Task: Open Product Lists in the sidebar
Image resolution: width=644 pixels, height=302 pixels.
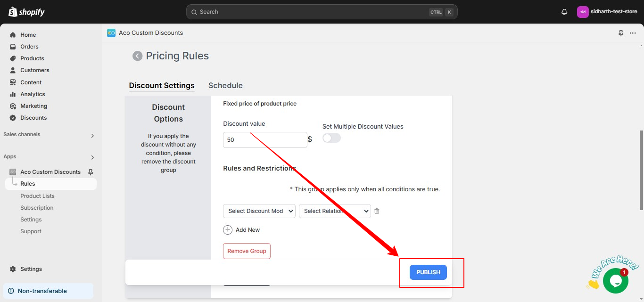Action: click(x=37, y=196)
